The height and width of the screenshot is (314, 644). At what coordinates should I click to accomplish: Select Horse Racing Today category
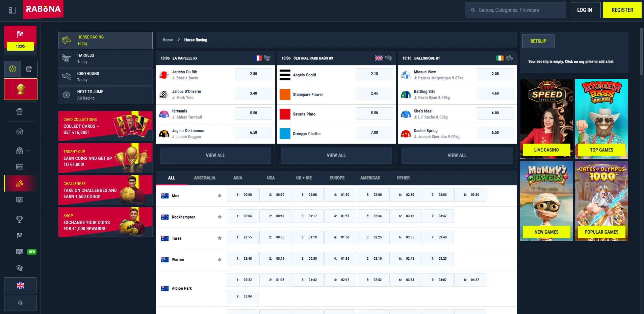[x=105, y=41]
